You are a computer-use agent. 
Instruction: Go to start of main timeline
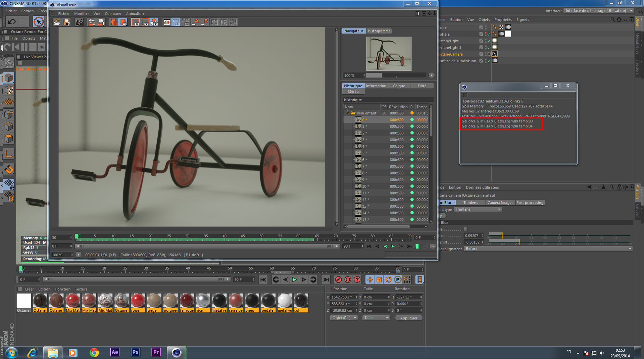[x=263, y=279]
